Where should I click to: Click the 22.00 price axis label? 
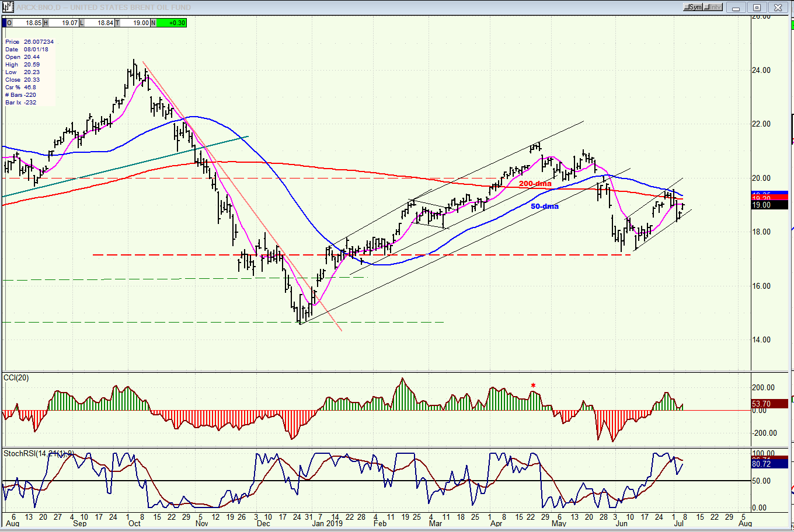point(761,124)
